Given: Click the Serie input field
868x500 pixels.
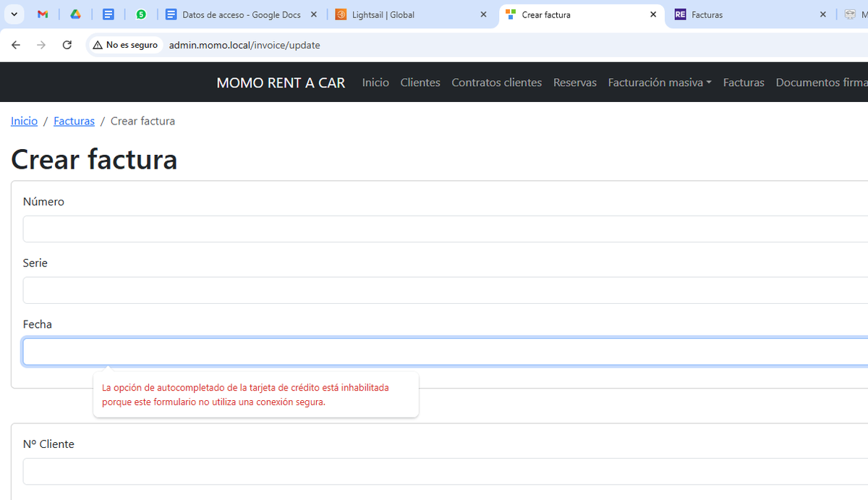Looking at the screenshot, I should [x=446, y=290].
